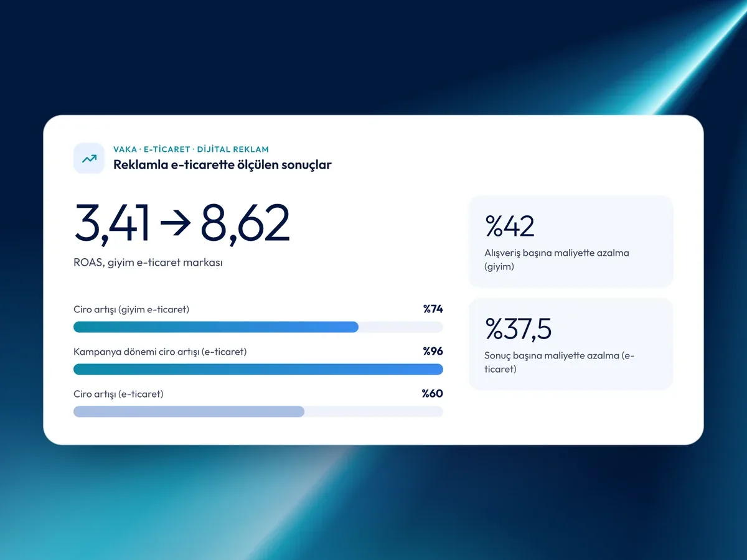Click the progress bar for %74 ciro artışı
Image resolution: width=747 pixels, height=560 pixels.
click(x=258, y=327)
